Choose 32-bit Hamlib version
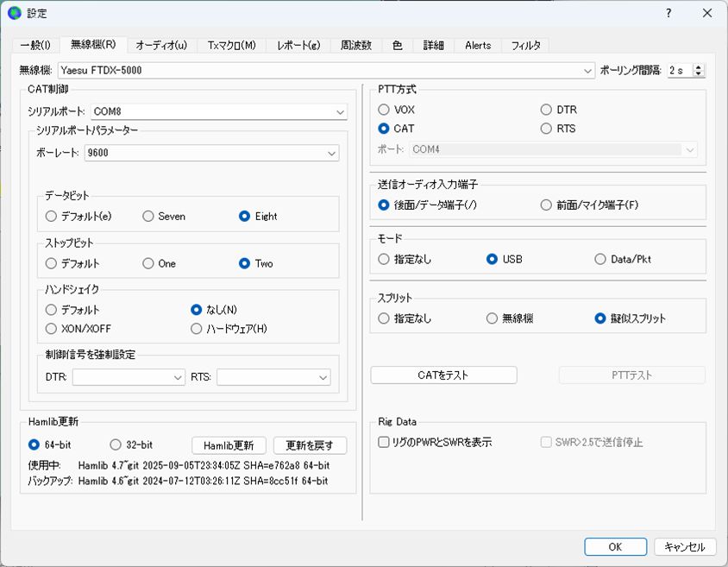Viewport: 728px width, 567px height. pos(116,445)
